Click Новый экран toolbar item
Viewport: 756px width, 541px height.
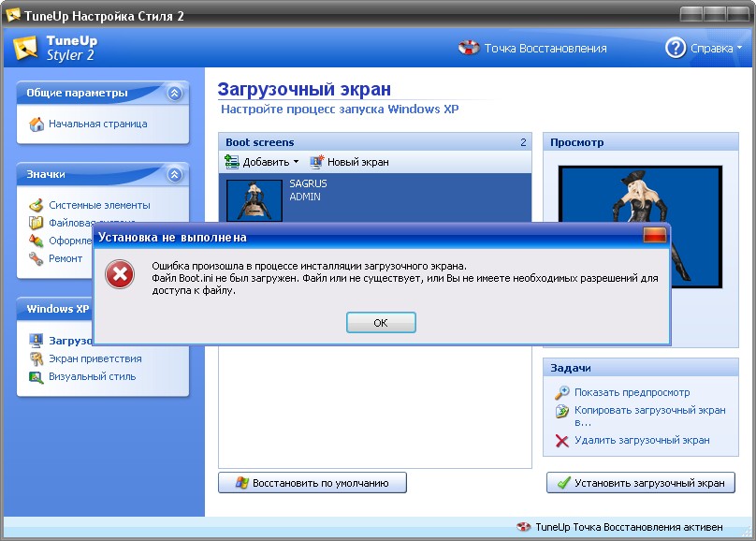click(x=349, y=162)
